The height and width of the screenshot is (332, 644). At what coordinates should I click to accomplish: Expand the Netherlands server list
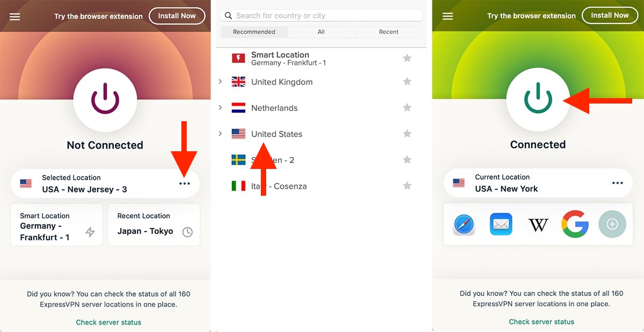[220, 108]
